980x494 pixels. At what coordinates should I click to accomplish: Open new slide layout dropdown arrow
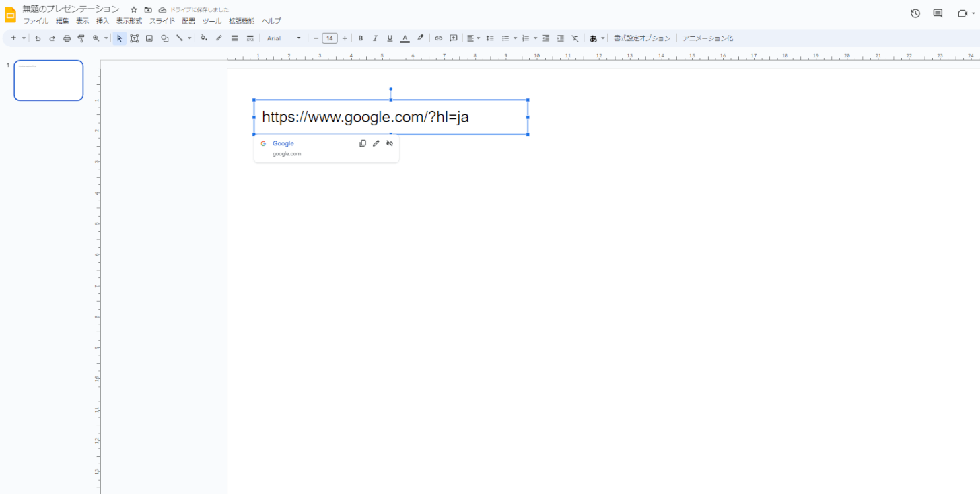coord(24,38)
